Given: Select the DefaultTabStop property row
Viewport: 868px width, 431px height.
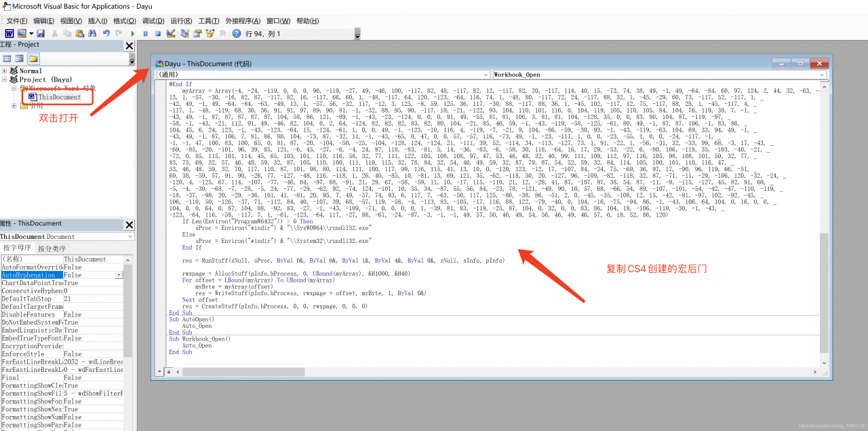Looking at the screenshot, I should point(62,299).
